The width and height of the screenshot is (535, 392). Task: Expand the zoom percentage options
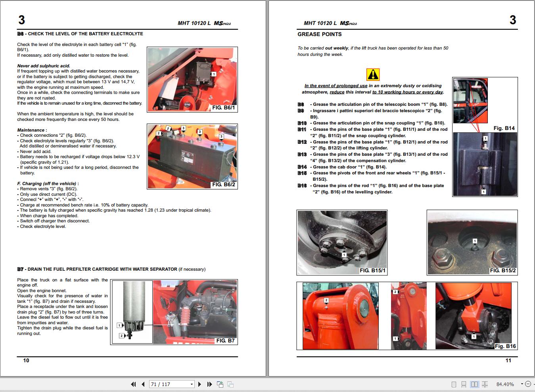pos(522,384)
